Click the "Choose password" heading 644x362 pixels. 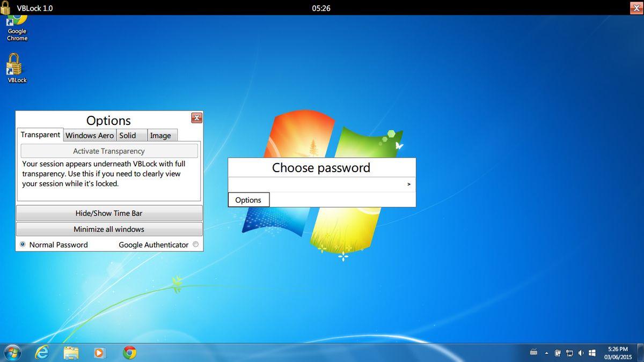321,168
